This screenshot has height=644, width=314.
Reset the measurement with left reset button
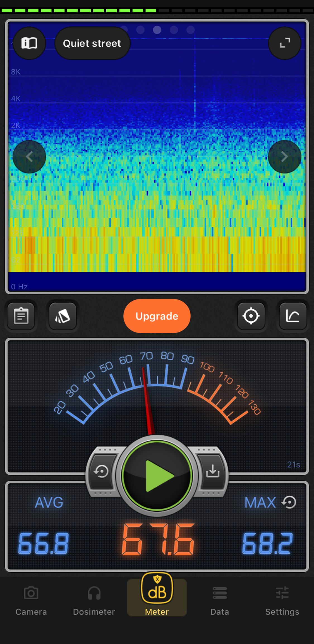(x=101, y=472)
